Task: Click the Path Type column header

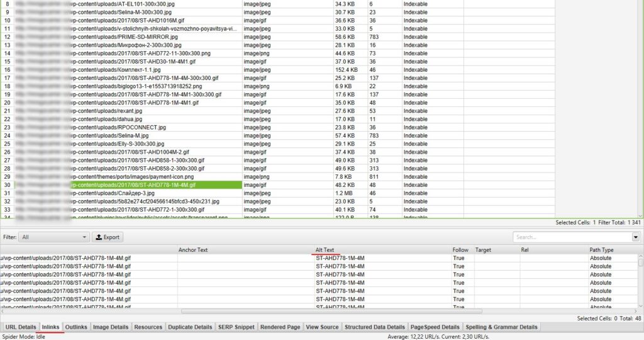Action: pyautogui.click(x=601, y=250)
